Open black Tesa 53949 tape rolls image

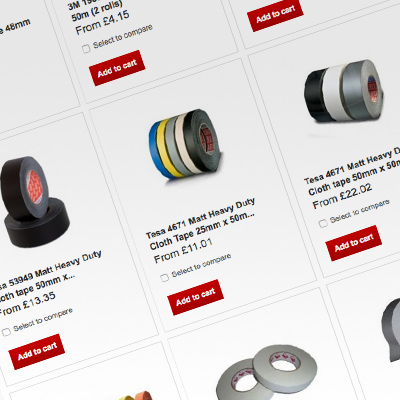tap(33, 202)
